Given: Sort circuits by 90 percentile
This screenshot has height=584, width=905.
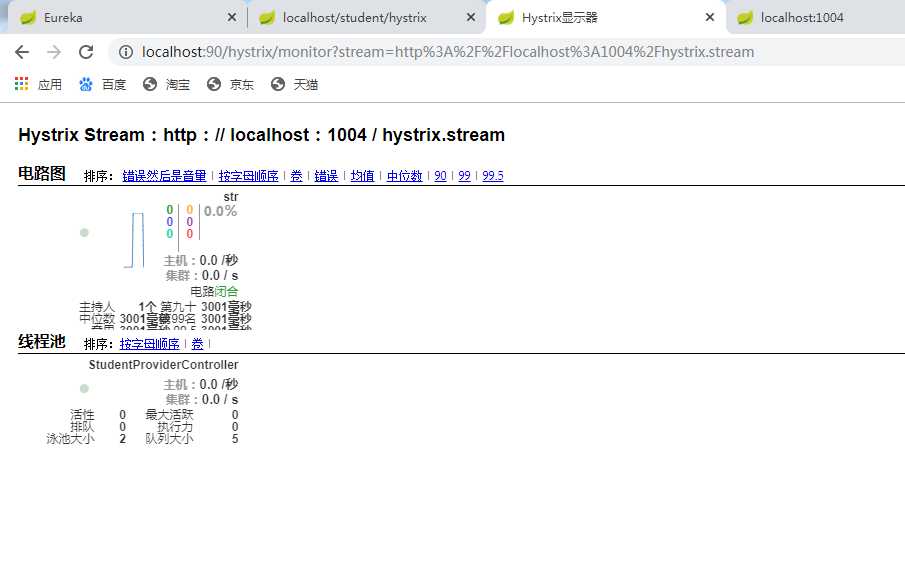Looking at the screenshot, I should pyautogui.click(x=440, y=176).
